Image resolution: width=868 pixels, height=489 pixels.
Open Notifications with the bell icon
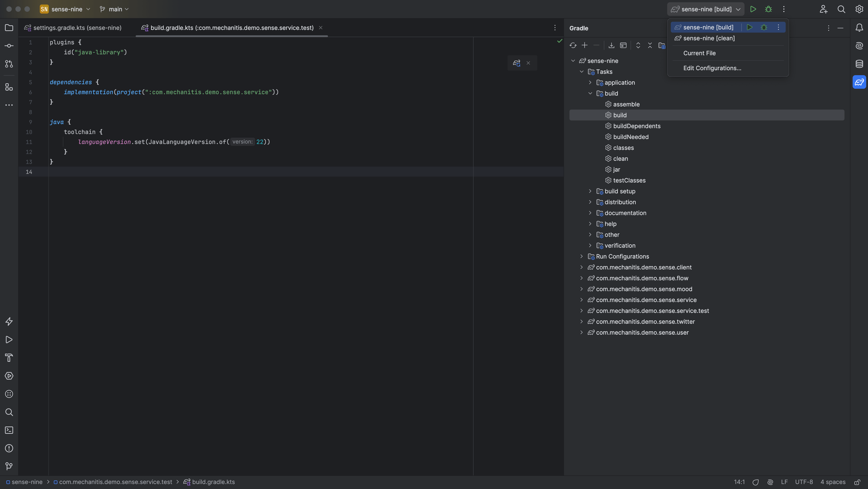pos(859,28)
